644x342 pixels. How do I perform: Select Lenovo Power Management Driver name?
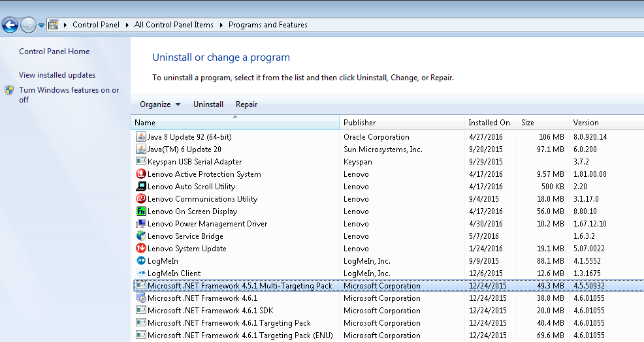[x=207, y=223]
